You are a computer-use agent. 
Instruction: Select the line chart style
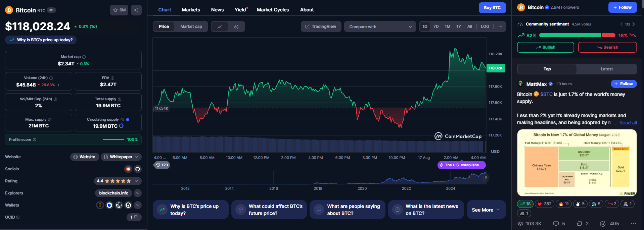click(220, 26)
